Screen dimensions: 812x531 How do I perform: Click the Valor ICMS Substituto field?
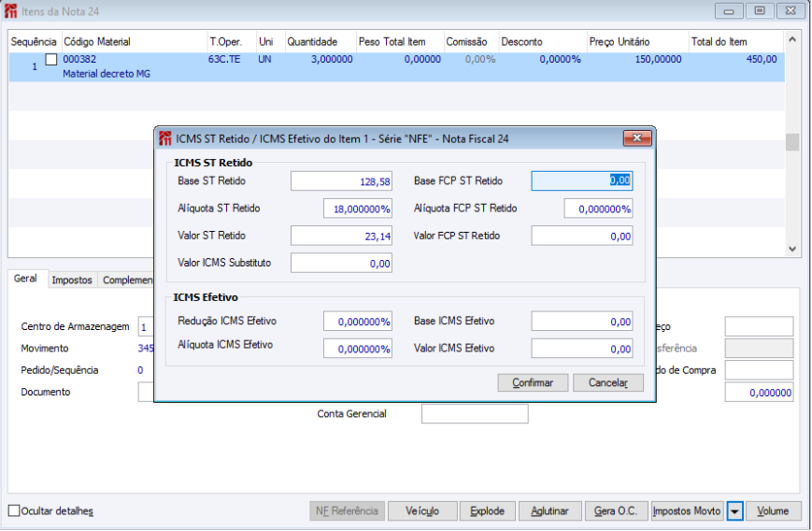[x=341, y=264]
